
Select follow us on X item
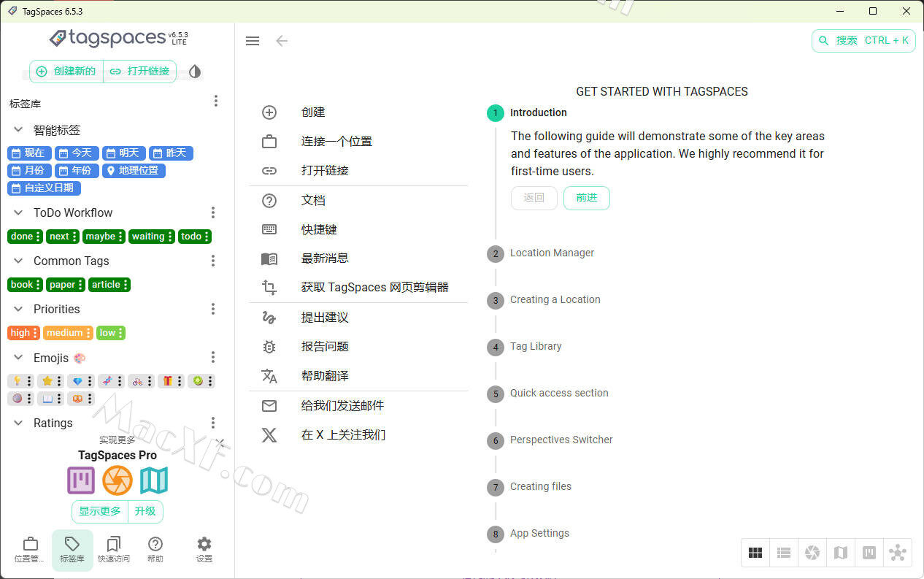point(358,435)
